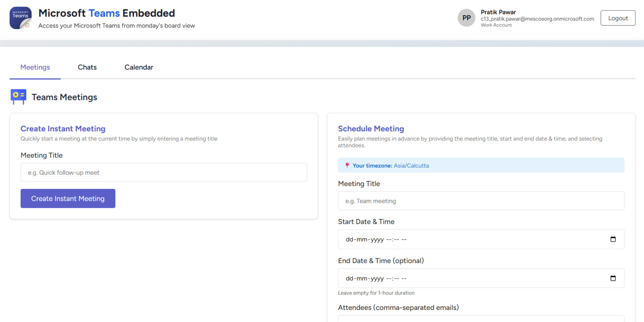Click the Teams Meetings board icon
Viewport: 644px width, 322px height.
(18, 97)
